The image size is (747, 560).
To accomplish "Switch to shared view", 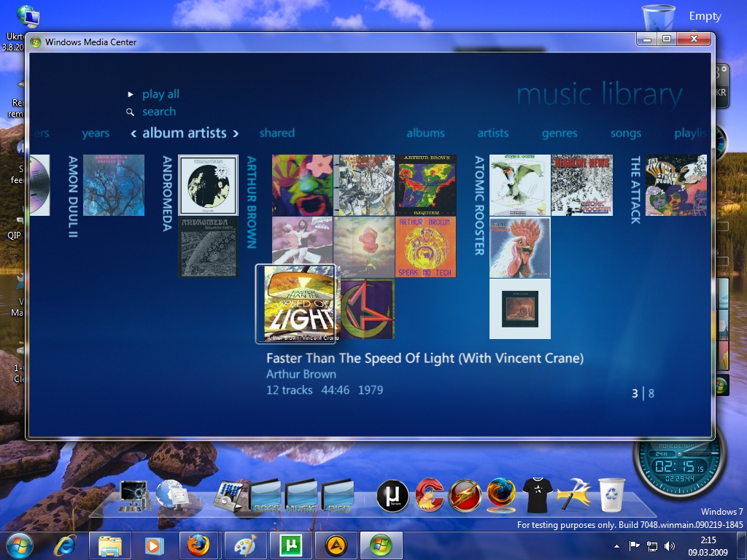I will pos(276,133).
